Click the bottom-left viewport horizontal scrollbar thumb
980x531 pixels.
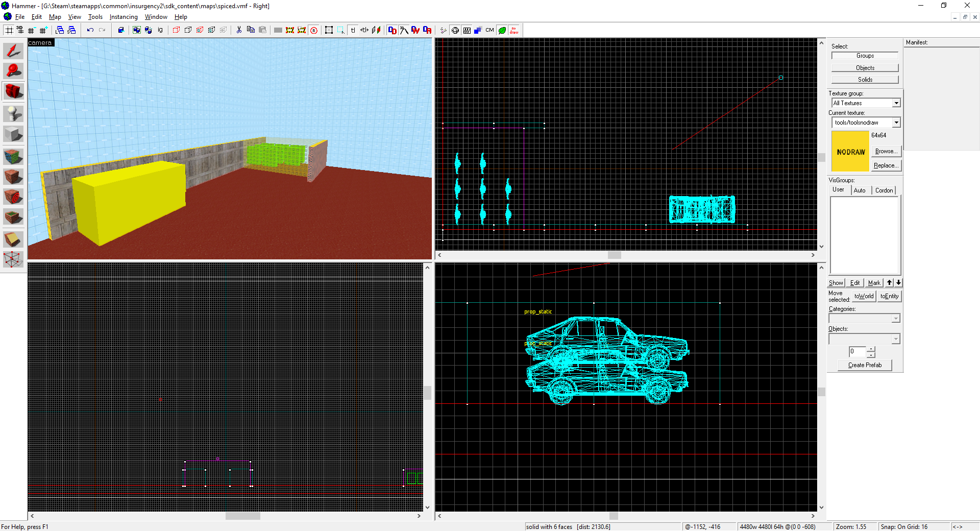tap(243, 516)
